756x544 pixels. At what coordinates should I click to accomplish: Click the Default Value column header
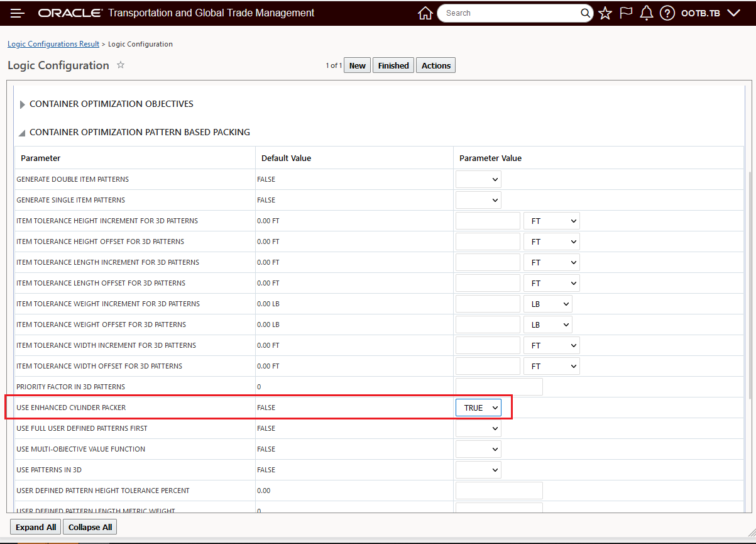click(286, 158)
